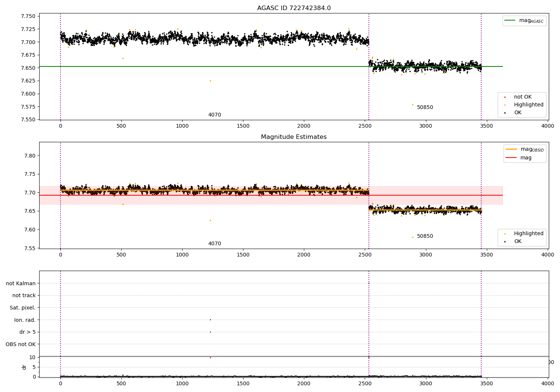
Task: Click annotation '4070' in the top plot
Action: click(x=215, y=115)
